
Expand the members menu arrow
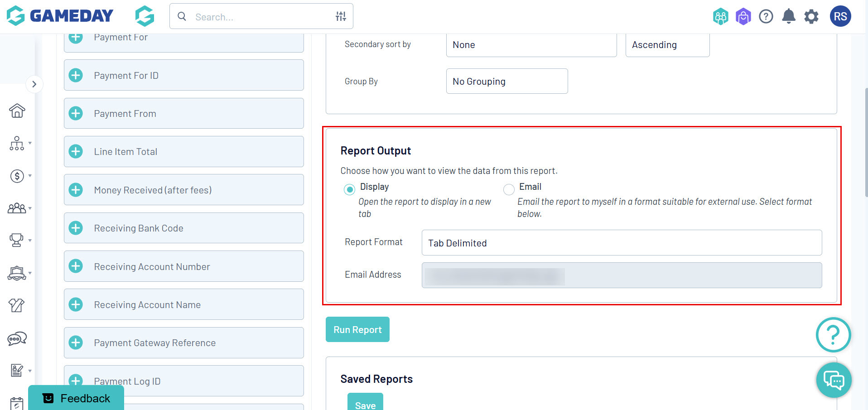(x=30, y=208)
